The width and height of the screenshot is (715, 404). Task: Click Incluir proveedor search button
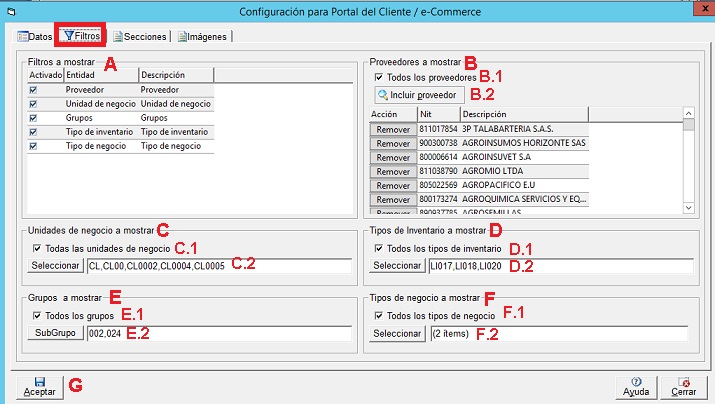[x=418, y=95]
